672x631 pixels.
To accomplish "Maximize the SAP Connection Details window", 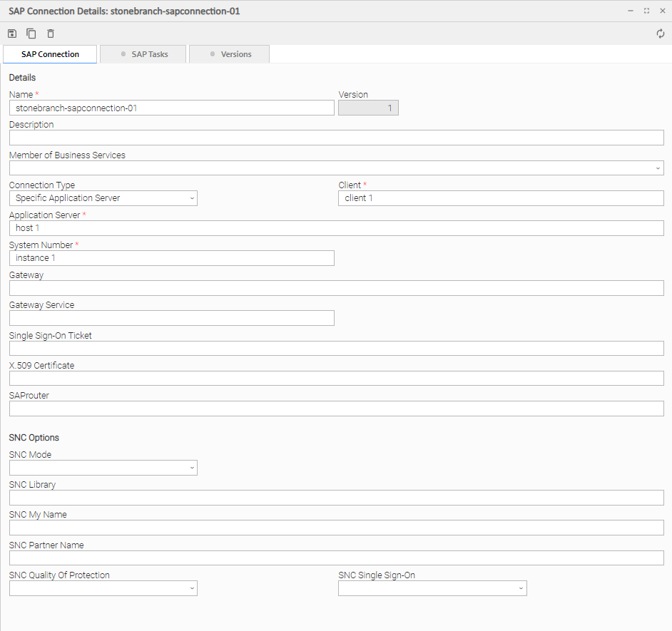I will pos(646,11).
